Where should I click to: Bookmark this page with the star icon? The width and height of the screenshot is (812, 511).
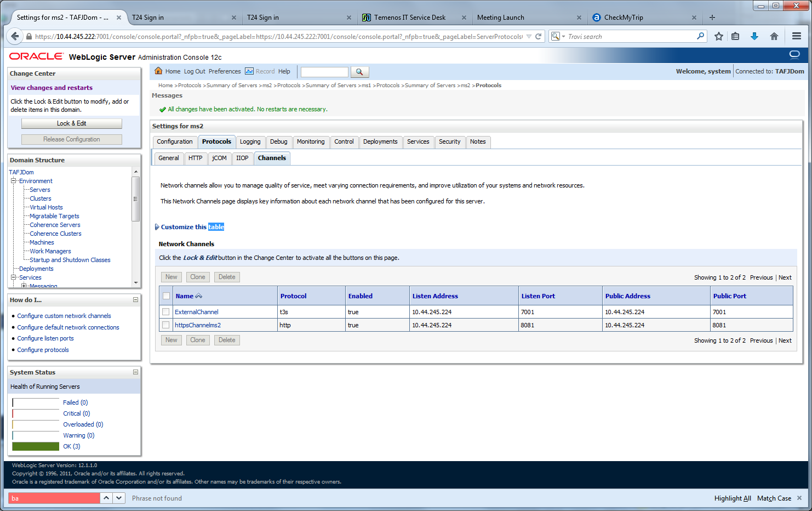(x=719, y=36)
